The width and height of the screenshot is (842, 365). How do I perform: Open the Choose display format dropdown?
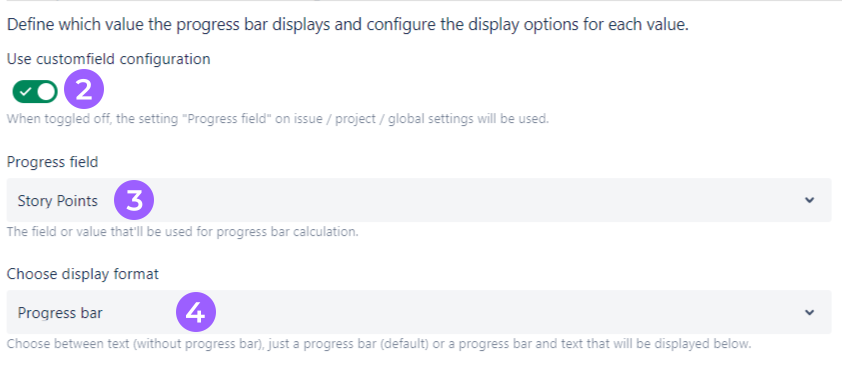419,312
